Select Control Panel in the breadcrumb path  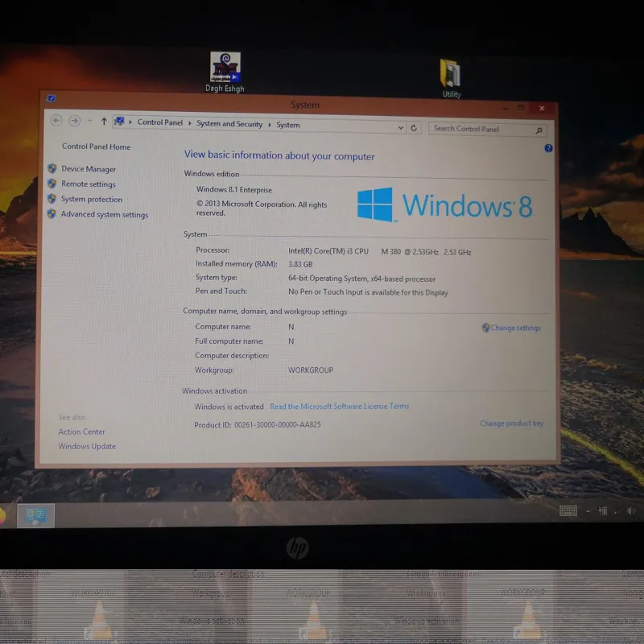[x=160, y=123]
